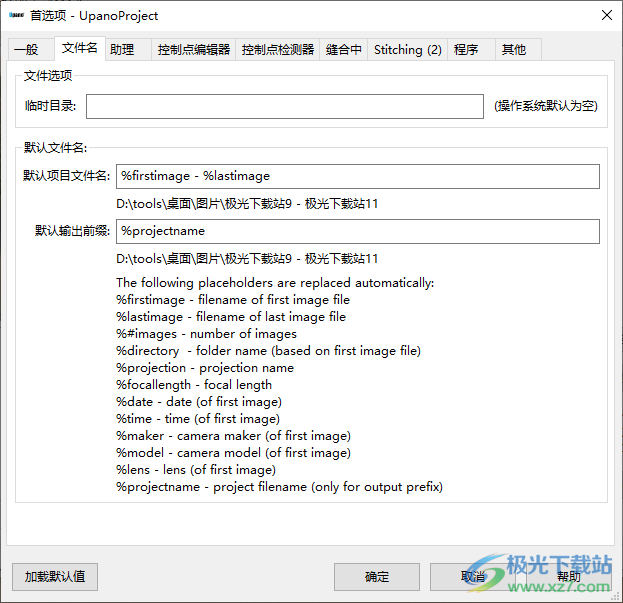
Task: Click the %lens placeholder line
Action: (196, 470)
